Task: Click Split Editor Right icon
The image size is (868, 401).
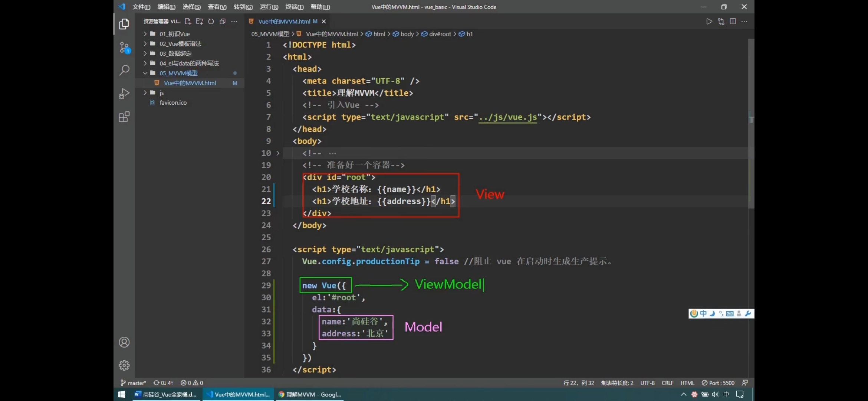Action: [x=733, y=22]
